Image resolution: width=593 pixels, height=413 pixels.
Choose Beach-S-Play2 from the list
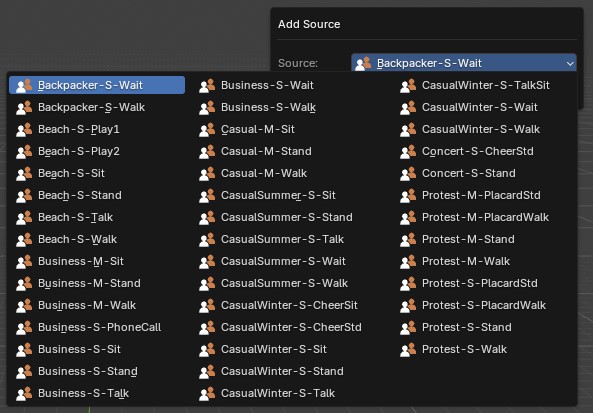(97, 151)
